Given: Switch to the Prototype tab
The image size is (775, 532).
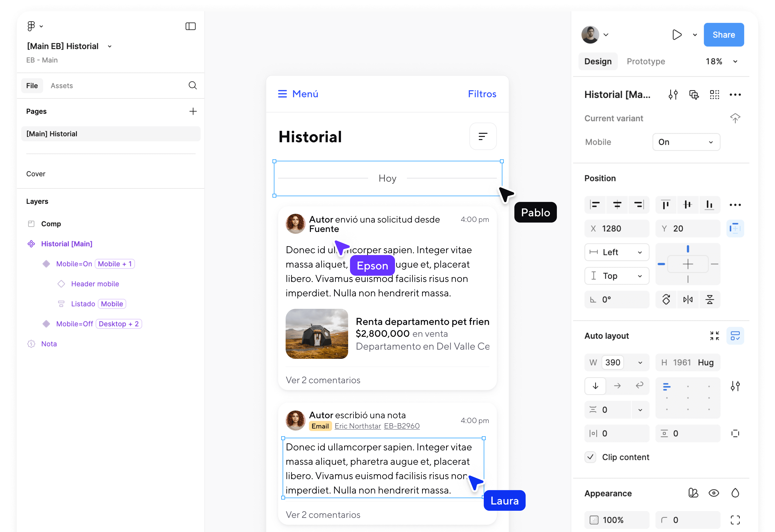Looking at the screenshot, I should click(646, 61).
